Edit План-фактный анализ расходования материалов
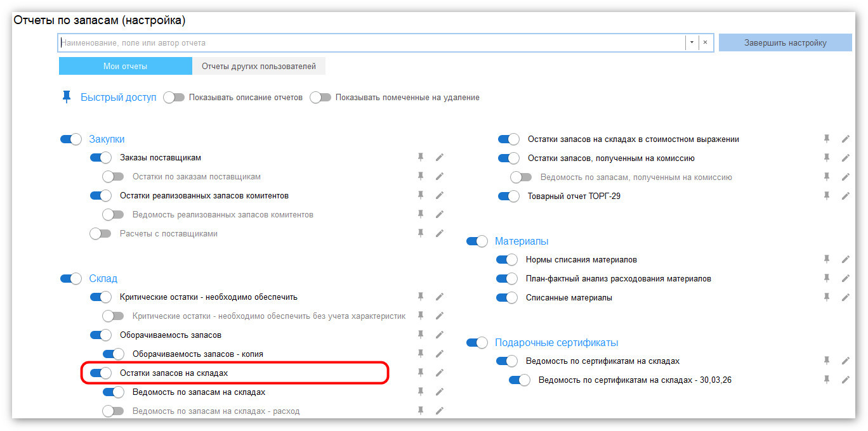This screenshot has height=431, width=868. [x=845, y=278]
